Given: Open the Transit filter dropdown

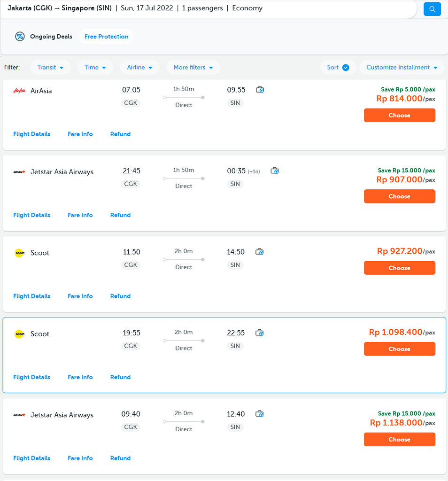Looking at the screenshot, I should tap(50, 67).
